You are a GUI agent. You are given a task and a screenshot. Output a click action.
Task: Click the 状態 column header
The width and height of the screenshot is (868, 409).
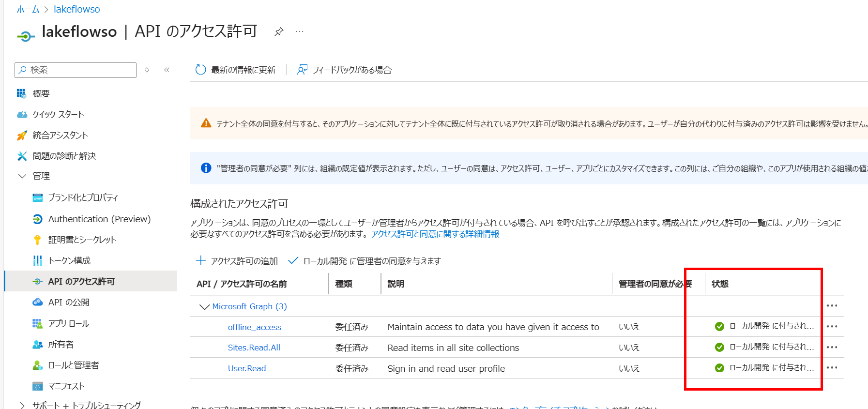point(720,284)
